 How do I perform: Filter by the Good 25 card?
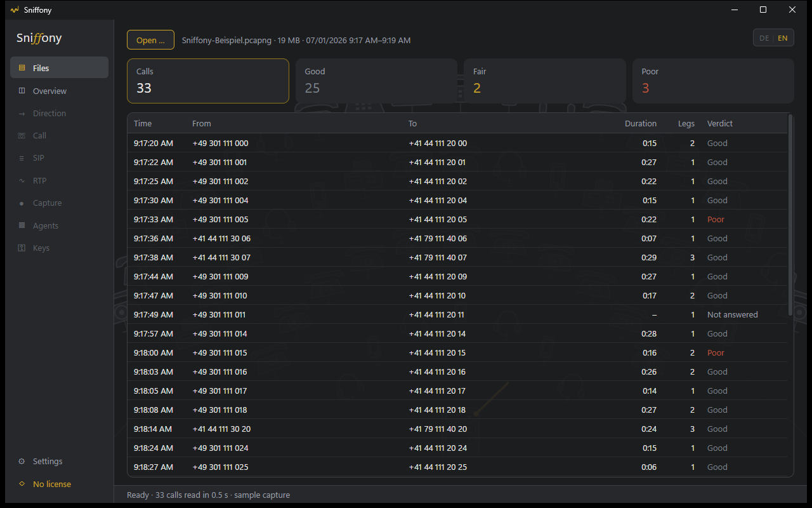point(377,81)
